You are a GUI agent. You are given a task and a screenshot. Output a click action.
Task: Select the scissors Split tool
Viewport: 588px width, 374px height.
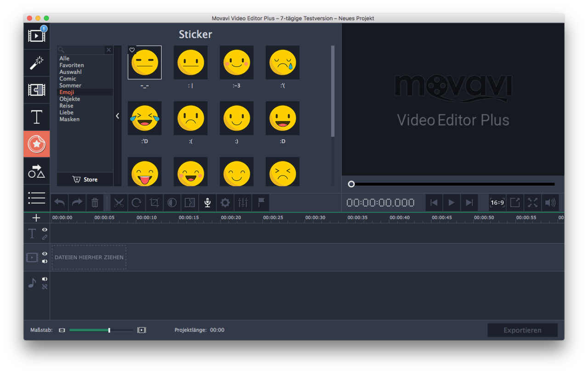coord(119,203)
